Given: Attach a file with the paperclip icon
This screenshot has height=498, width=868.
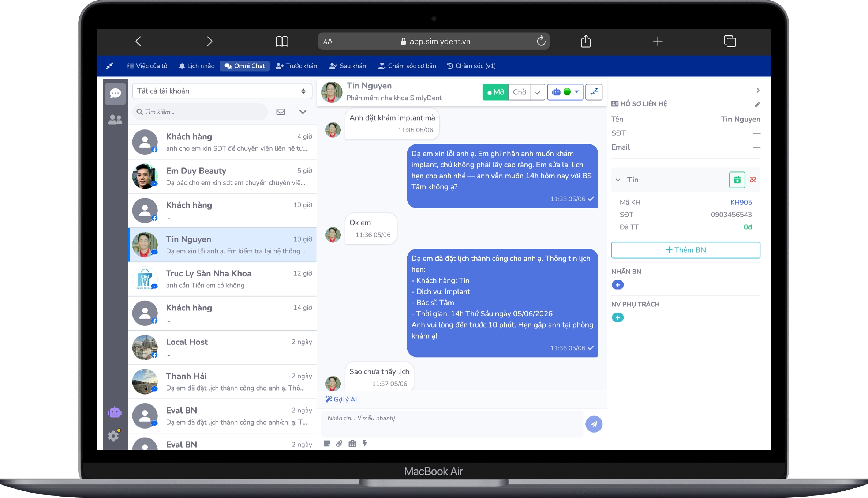Looking at the screenshot, I should pyautogui.click(x=339, y=444).
